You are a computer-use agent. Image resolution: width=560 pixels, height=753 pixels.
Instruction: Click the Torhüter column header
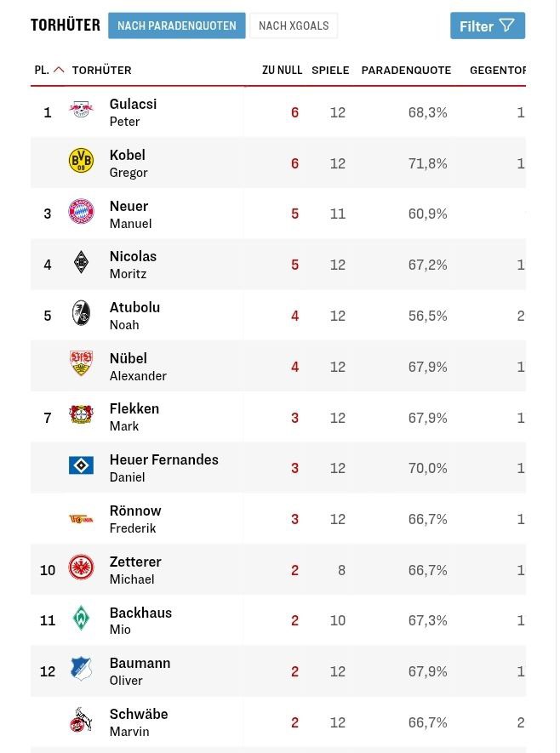[x=101, y=70]
